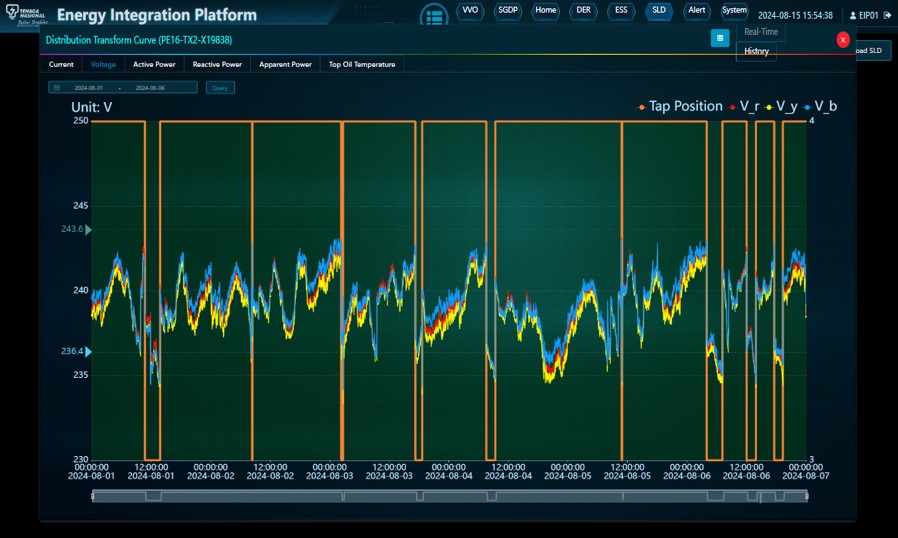
Task: Click the round list menu icon in header
Action: 433,16
